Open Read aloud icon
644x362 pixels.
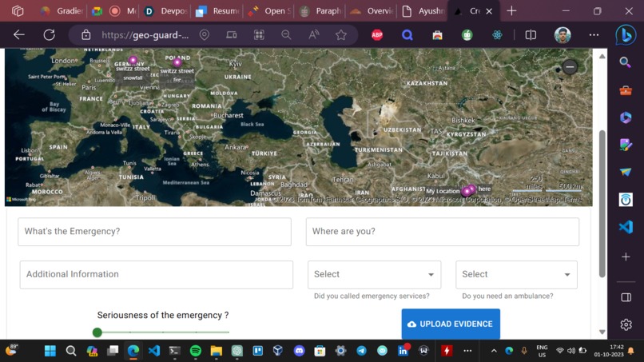click(x=314, y=35)
